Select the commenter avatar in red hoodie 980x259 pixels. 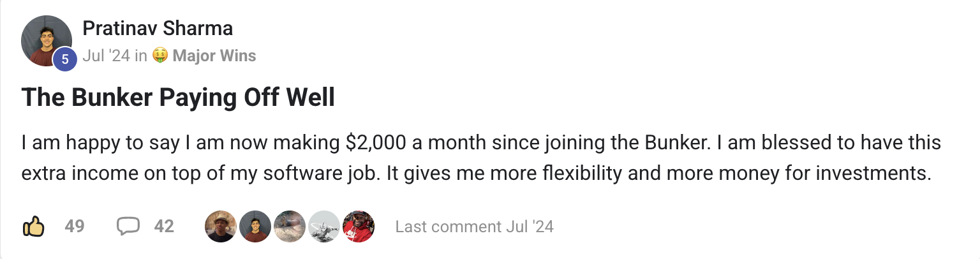click(x=359, y=226)
